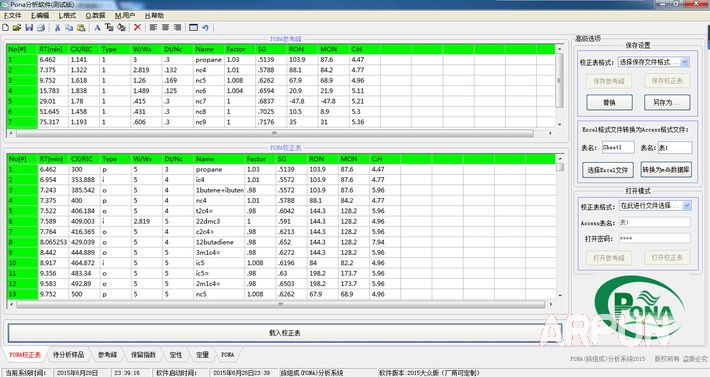Click the align left toolbar icon
710x377 pixels.
[x=153, y=28]
